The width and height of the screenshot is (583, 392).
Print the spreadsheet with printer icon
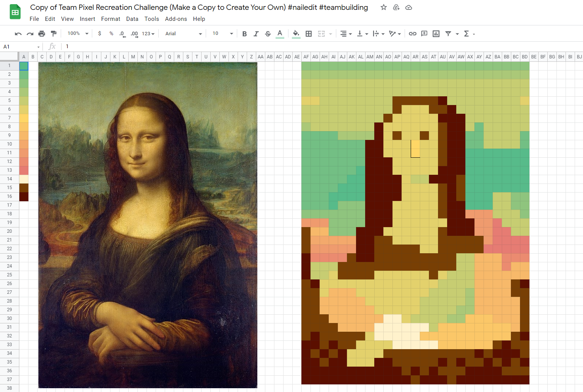[x=42, y=34]
